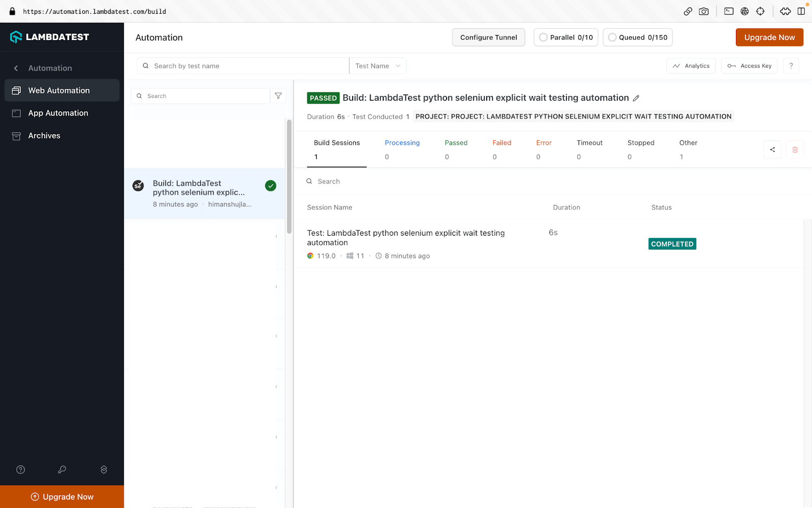Viewport: 812px width, 508px height.
Task: Click the build list vertical scrollbar
Action: coord(289,176)
